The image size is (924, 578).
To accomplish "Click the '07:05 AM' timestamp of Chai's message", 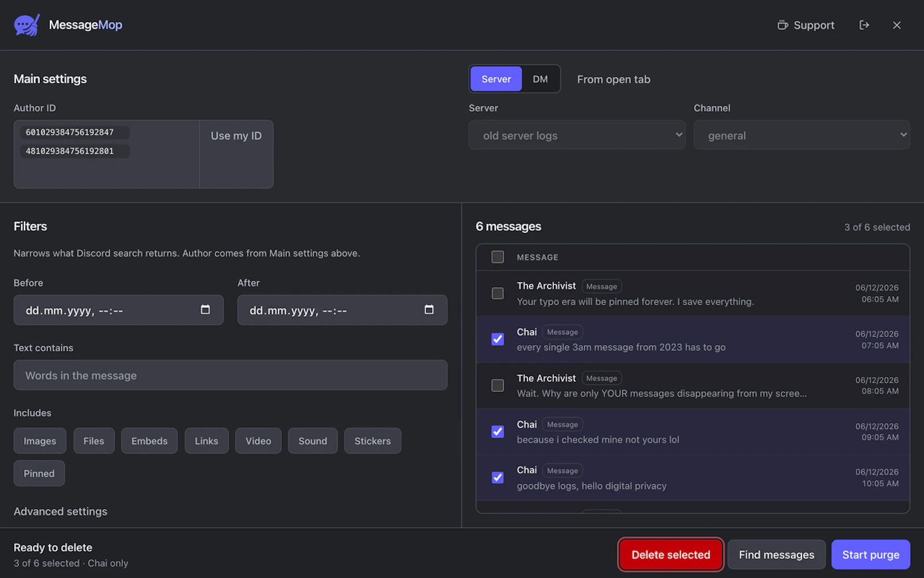I will [880, 346].
